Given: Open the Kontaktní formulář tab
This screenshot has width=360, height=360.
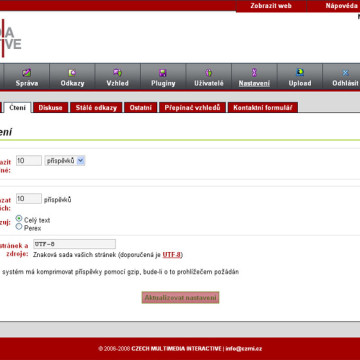Looking at the screenshot, I should (263, 108).
